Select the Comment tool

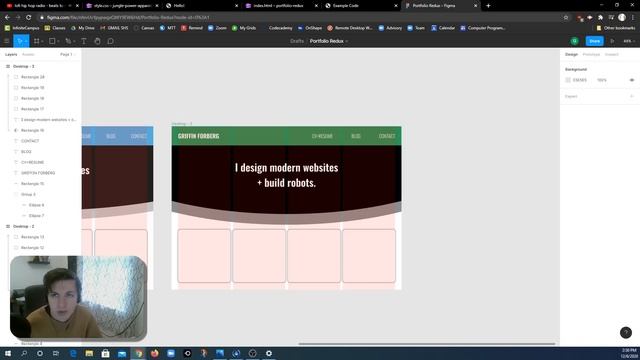[x=111, y=41]
